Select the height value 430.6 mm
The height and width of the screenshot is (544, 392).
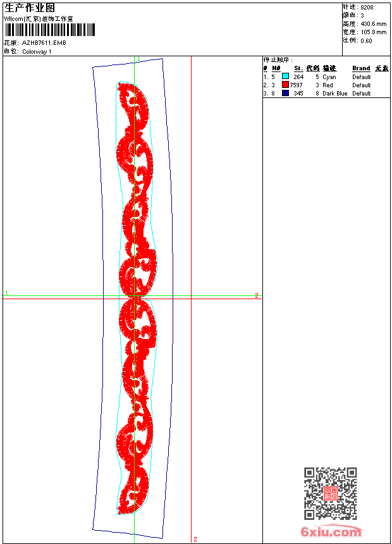(374, 24)
